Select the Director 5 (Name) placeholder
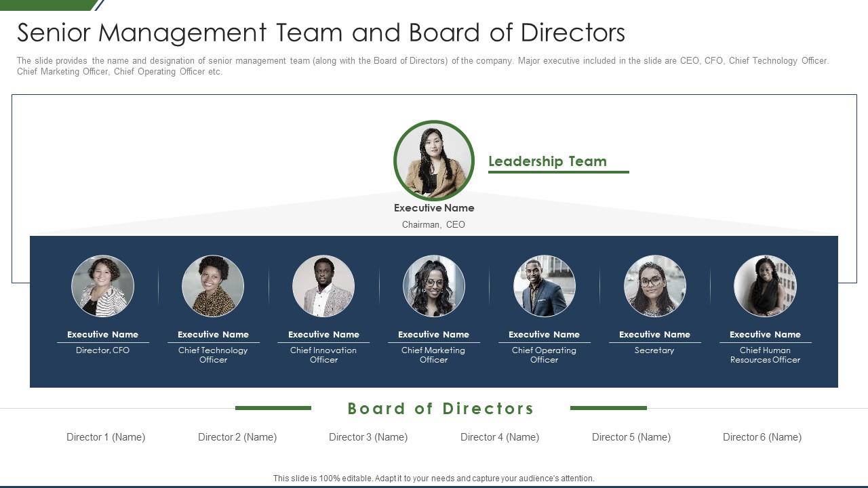The image size is (868, 488). (x=631, y=437)
